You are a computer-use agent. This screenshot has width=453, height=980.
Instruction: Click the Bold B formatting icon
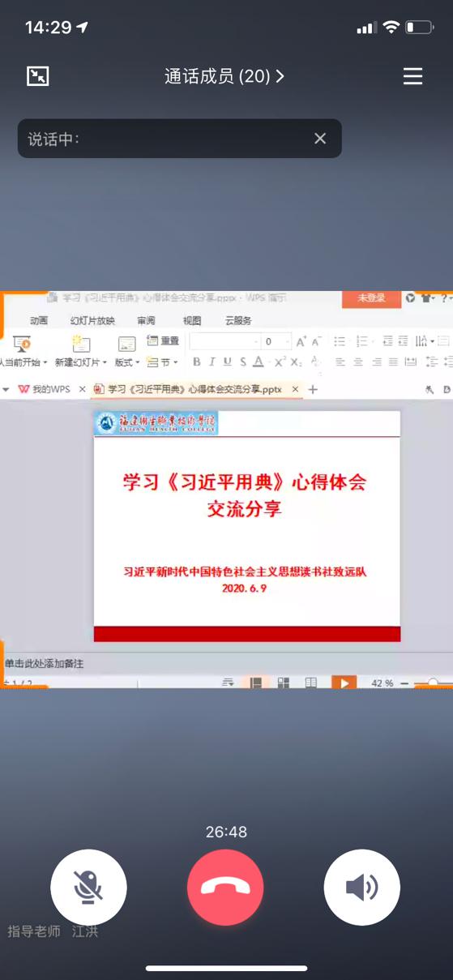(x=197, y=362)
